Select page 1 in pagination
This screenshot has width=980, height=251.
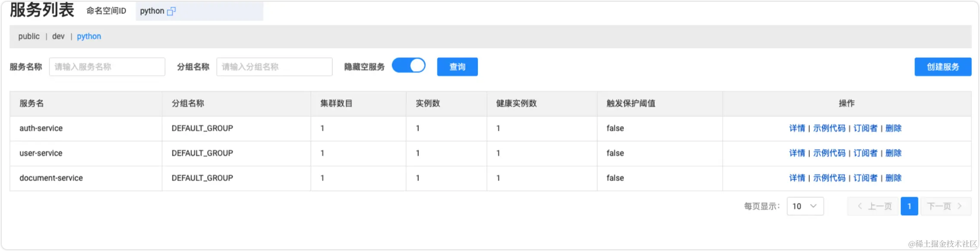pyautogui.click(x=909, y=206)
